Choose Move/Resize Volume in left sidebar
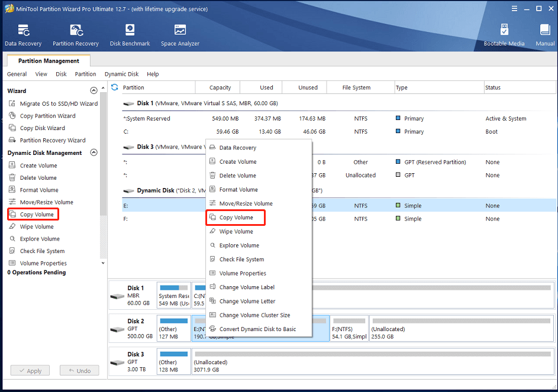 click(x=41, y=202)
